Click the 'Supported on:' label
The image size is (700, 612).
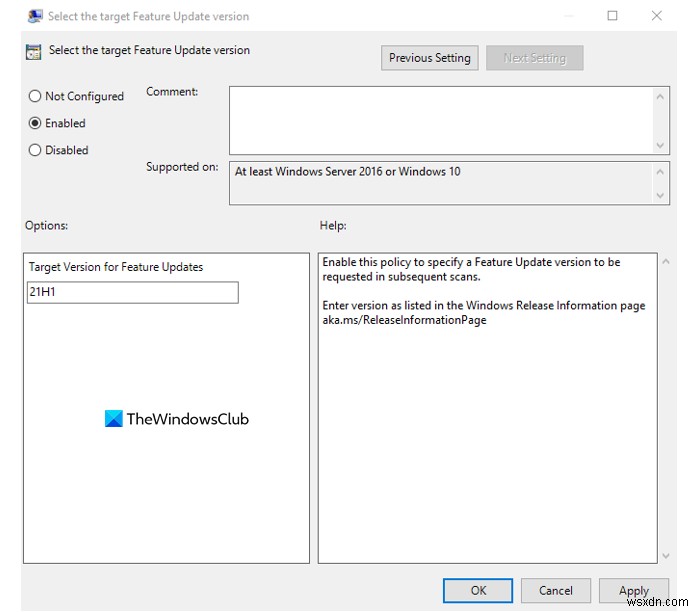click(x=182, y=167)
